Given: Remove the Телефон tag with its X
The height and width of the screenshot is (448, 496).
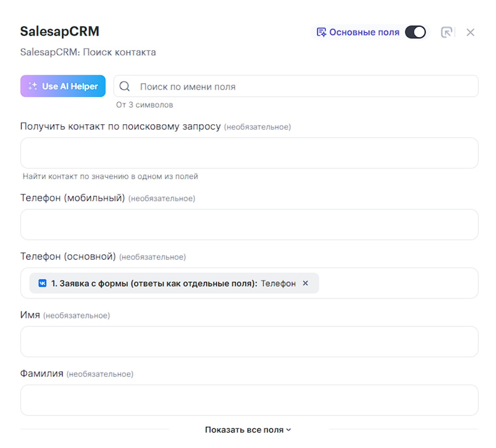Looking at the screenshot, I should point(305,283).
